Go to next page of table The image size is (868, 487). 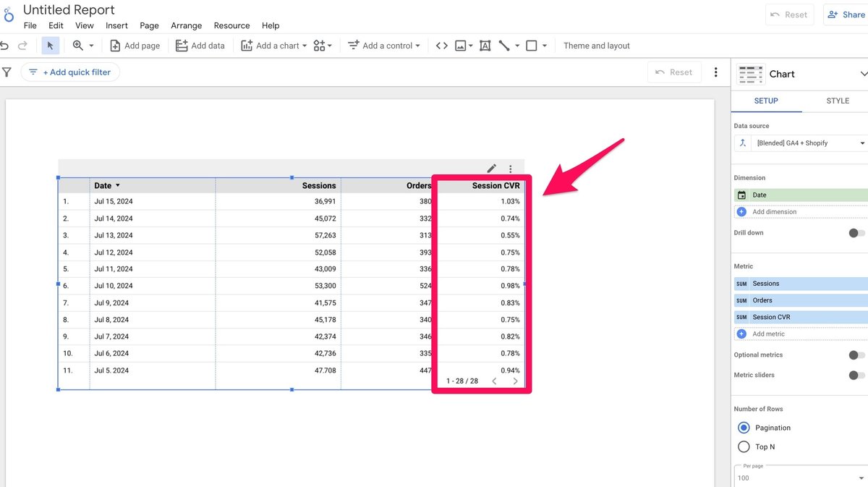(x=515, y=381)
